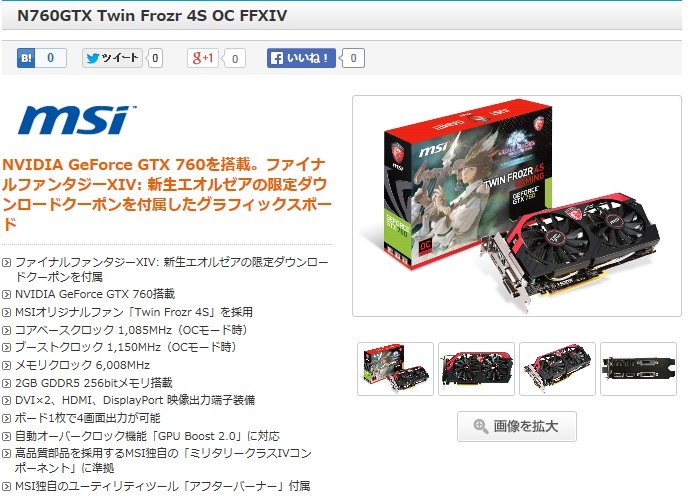Select the front-view graphics card thumbnail

(x=476, y=369)
